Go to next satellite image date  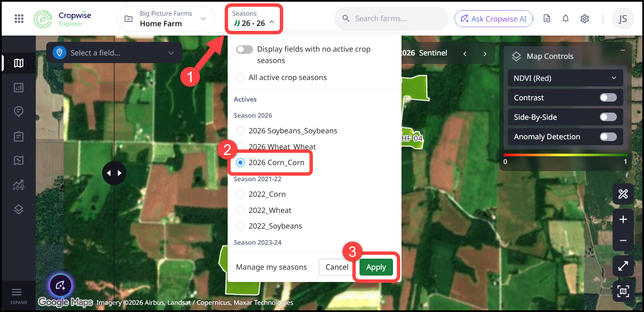click(485, 53)
